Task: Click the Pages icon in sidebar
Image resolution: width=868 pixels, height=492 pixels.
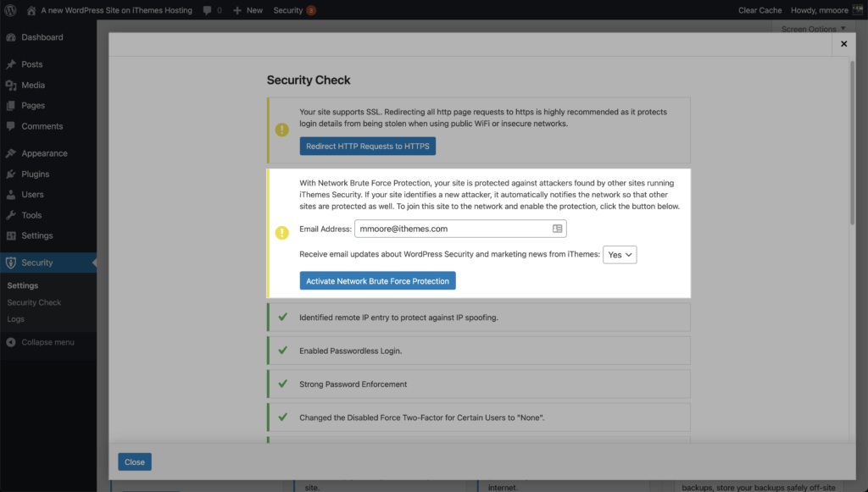Action: pos(10,106)
